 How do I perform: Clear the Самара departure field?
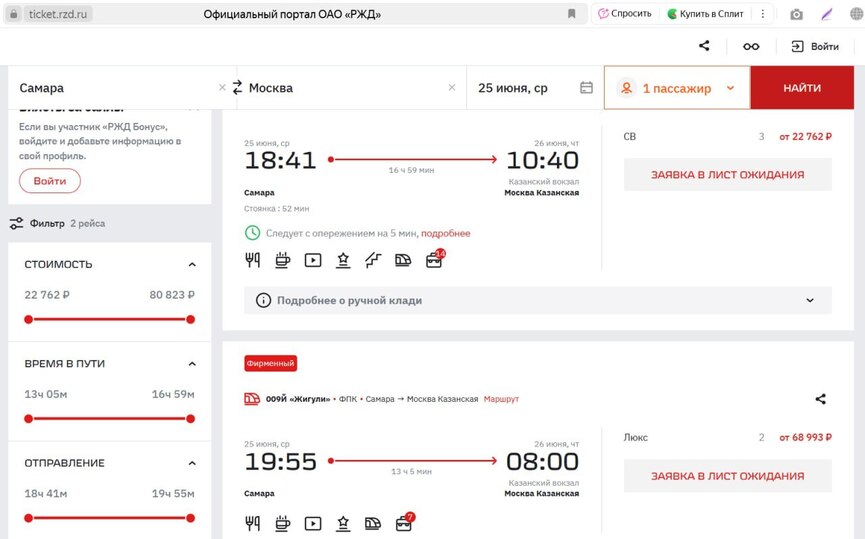222,87
